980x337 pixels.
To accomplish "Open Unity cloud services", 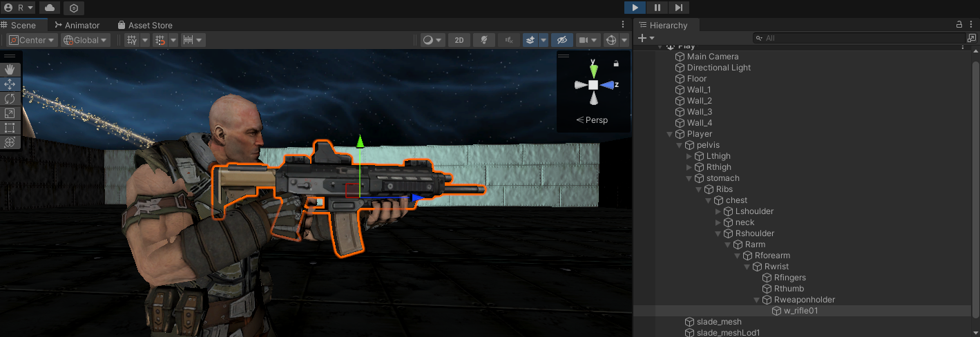I will pos(50,8).
